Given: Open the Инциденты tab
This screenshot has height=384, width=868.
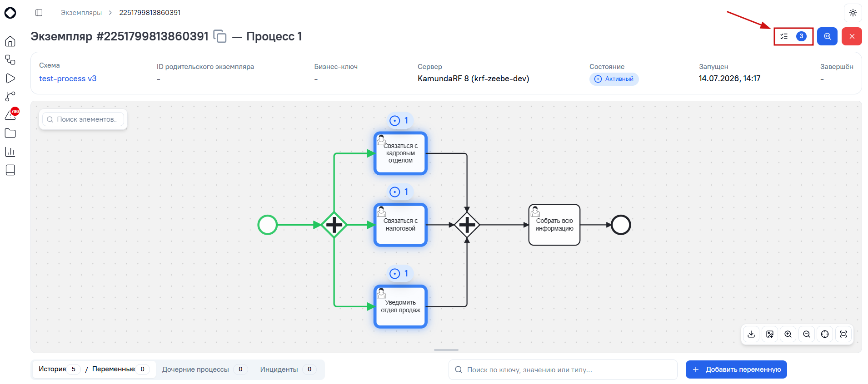Looking at the screenshot, I should pyautogui.click(x=288, y=369).
